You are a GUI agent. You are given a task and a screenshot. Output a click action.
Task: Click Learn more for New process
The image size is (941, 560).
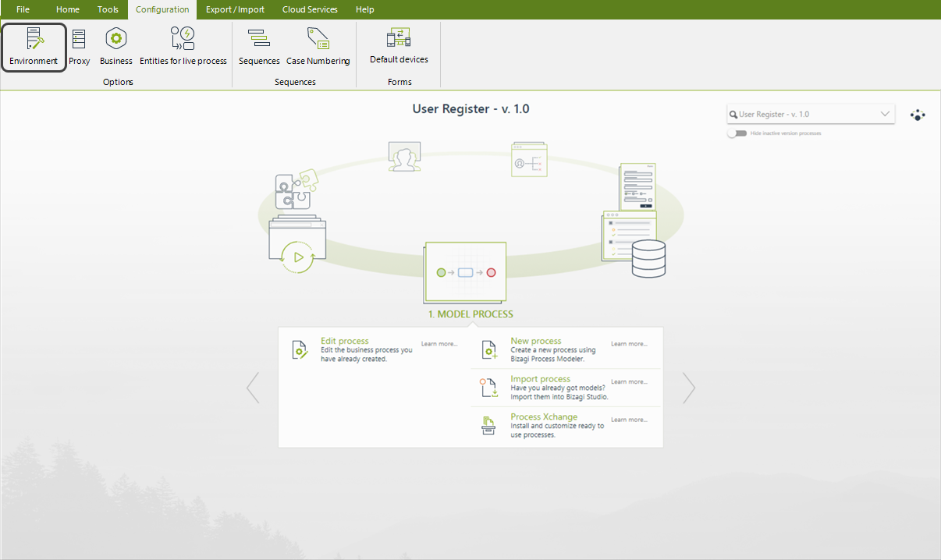(x=629, y=344)
